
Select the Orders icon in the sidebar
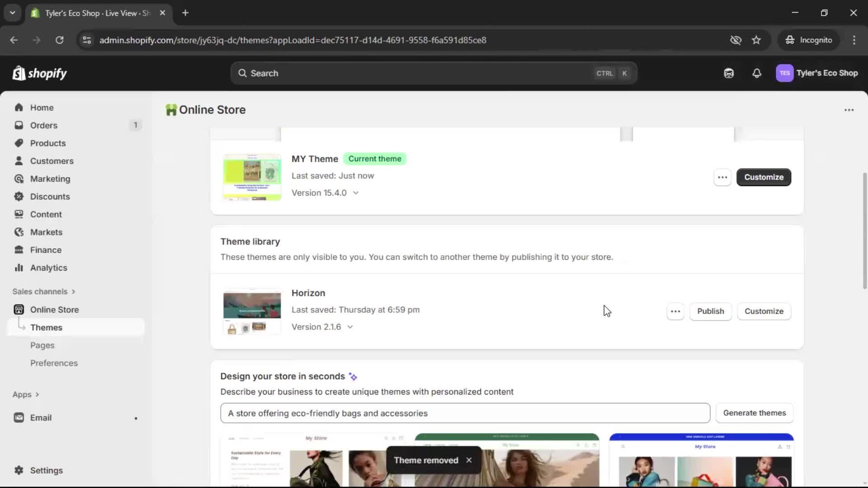[19, 125]
